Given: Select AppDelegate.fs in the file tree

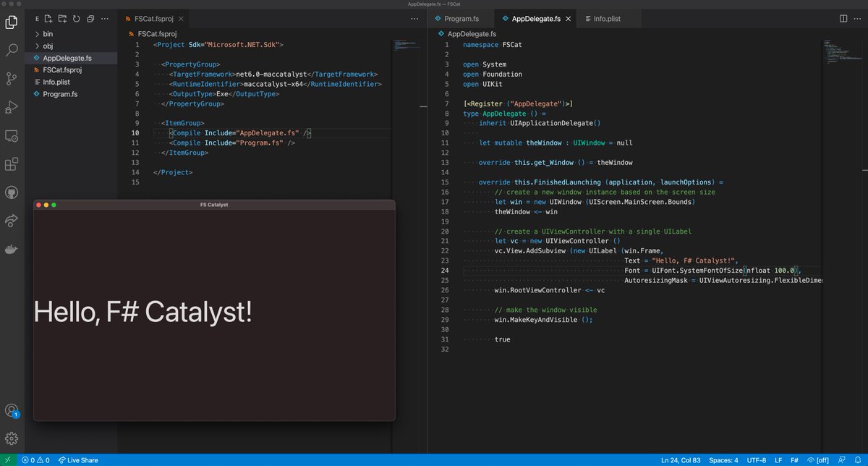Looking at the screenshot, I should [71, 58].
